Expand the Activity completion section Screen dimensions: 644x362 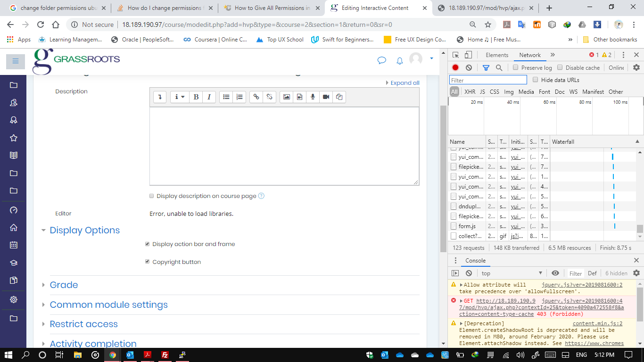[93, 344]
